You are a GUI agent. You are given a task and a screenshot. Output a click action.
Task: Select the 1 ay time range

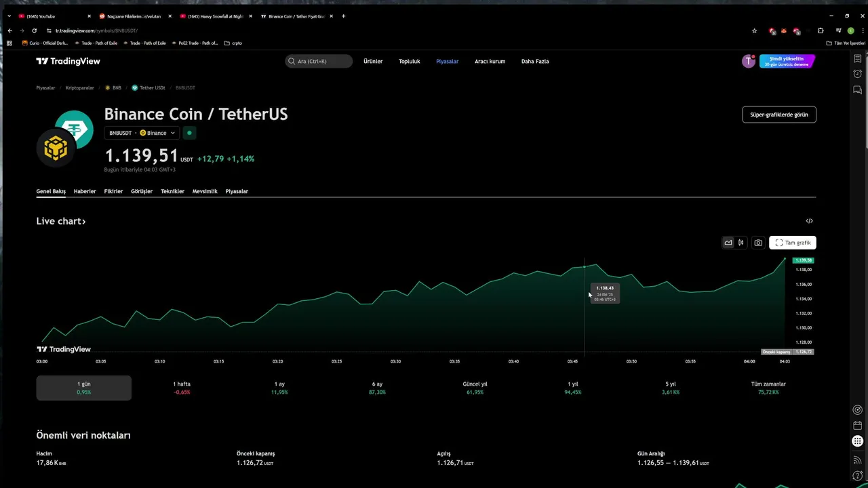[279, 388]
